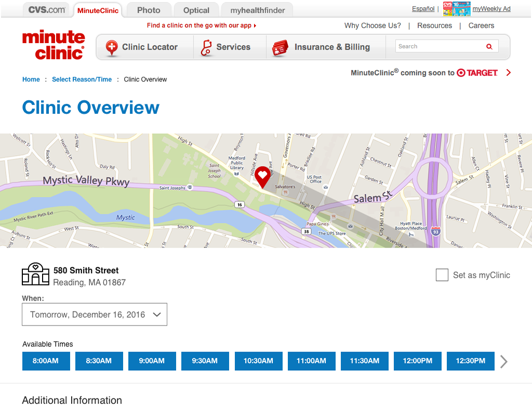Click Find a clinic with our app link

(202, 25)
